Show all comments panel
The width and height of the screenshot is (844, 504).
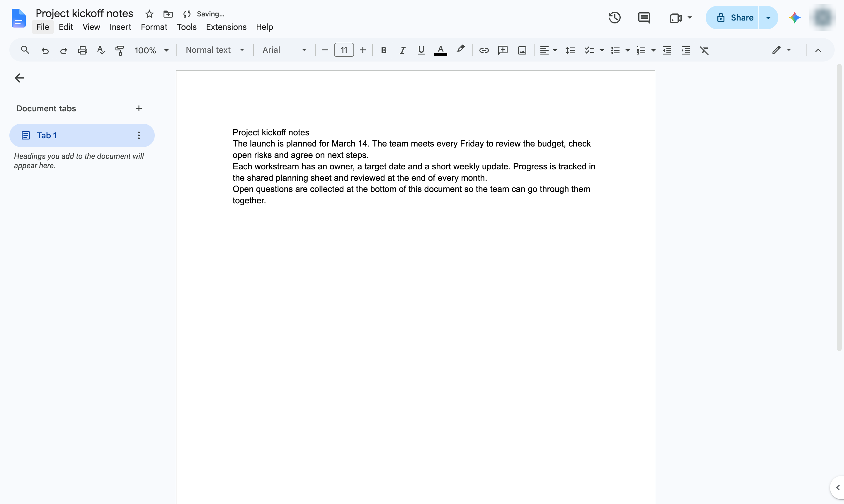(644, 18)
